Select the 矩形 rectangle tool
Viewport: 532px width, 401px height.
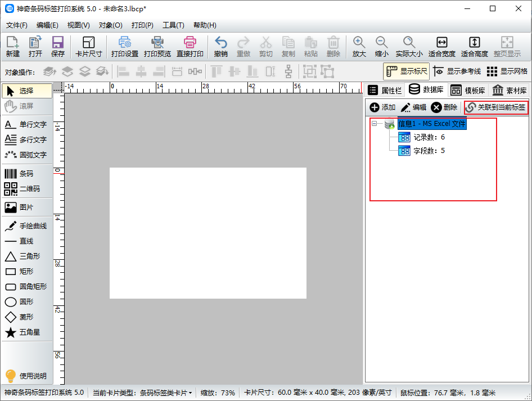26,272
